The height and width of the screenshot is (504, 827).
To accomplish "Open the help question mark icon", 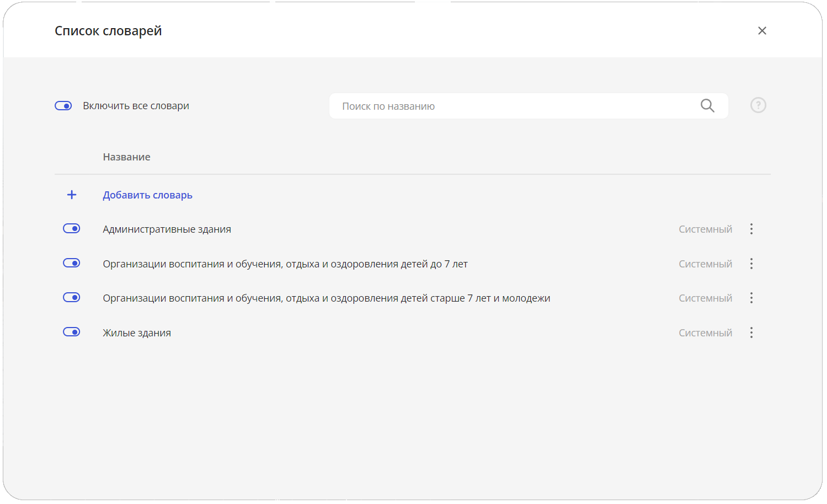I will [x=758, y=105].
